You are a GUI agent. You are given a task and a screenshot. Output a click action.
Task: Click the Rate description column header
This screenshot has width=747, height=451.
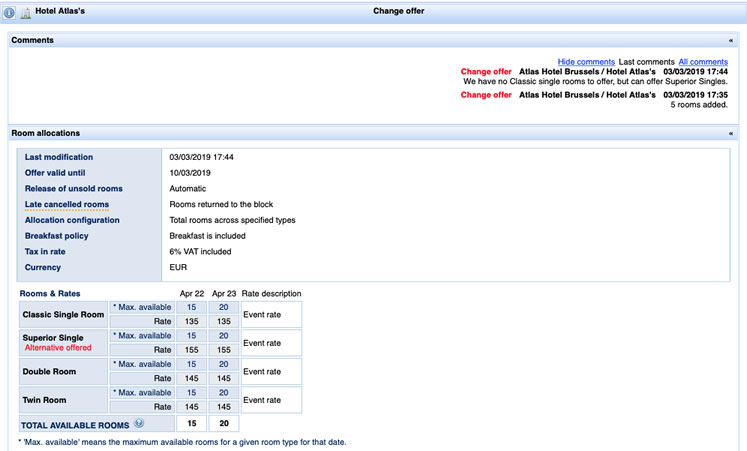(272, 294)
